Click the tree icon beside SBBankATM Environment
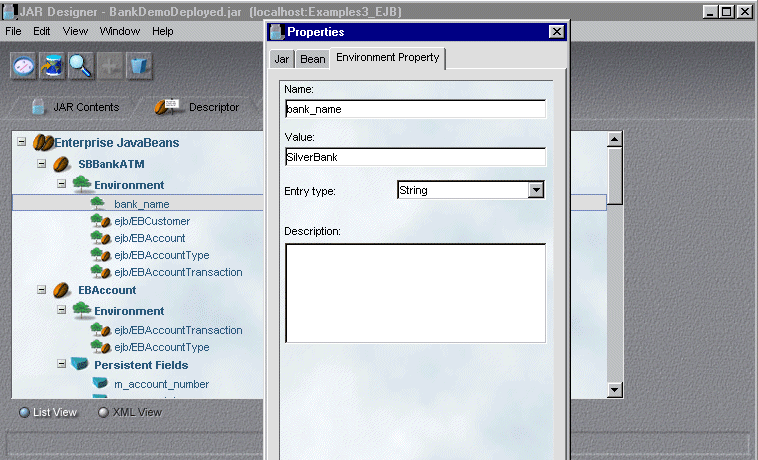This screenshot has height=460, width=758. [x=82, y=184]
